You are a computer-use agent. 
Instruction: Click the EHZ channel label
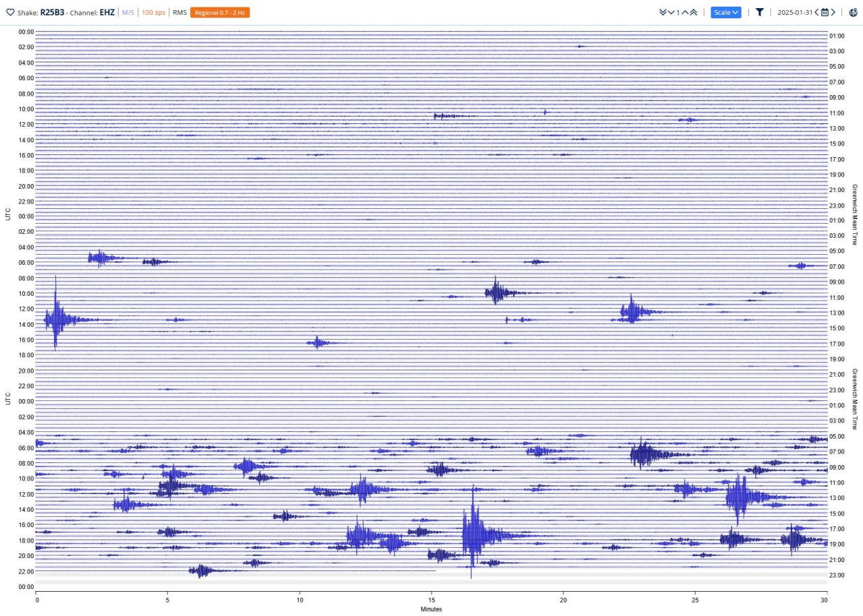pyautogui.click(x=107, y=12)
